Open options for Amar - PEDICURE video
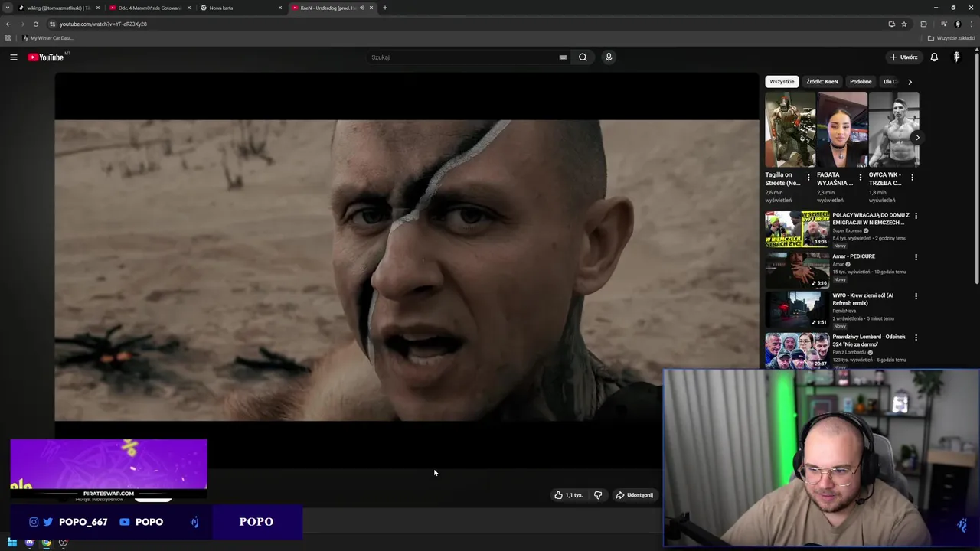The image size is (980, 551). click(x=916, y=257)
